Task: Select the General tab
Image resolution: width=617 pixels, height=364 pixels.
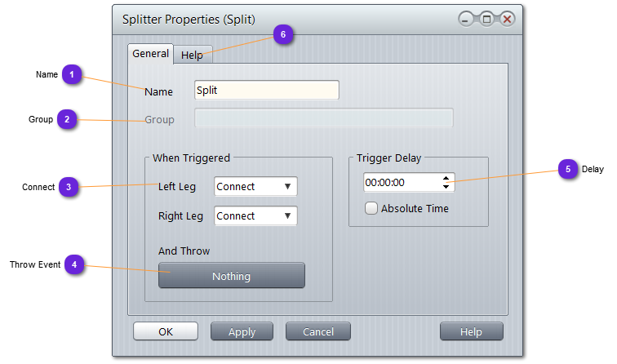Action: point(151,54)
